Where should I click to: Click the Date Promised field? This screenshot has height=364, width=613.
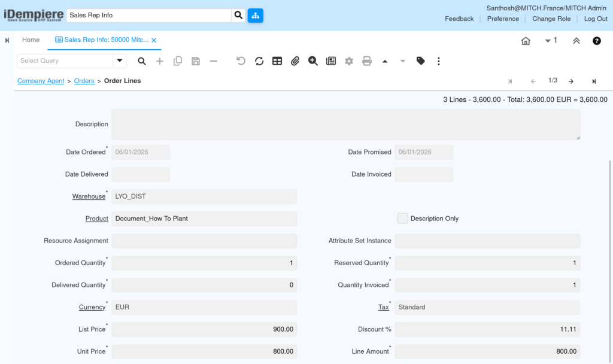[x=424, y=152]
